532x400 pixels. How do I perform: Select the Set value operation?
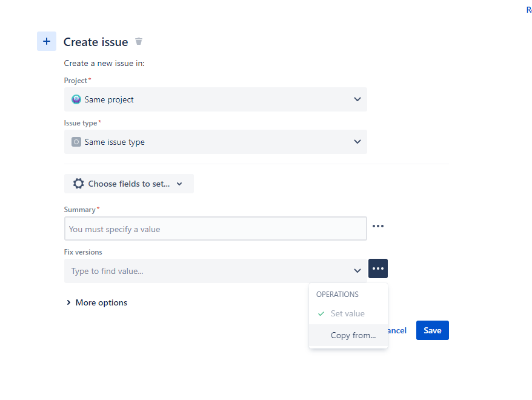coord(348,313)
